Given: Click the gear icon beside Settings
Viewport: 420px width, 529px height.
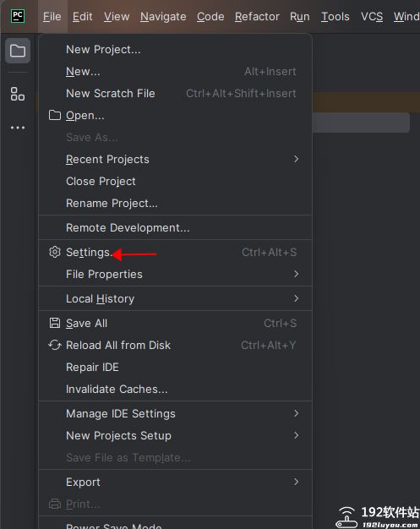Looking at the screenshot, I should (55, 252).
